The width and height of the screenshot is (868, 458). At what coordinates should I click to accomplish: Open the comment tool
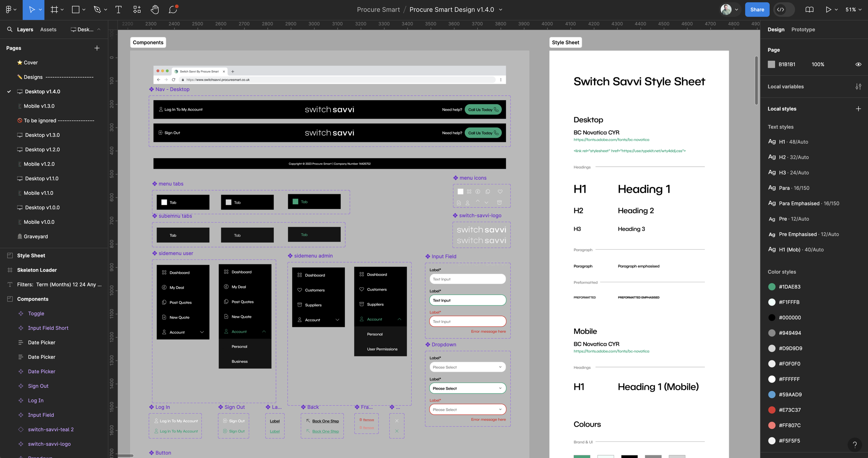pos(173,10)
